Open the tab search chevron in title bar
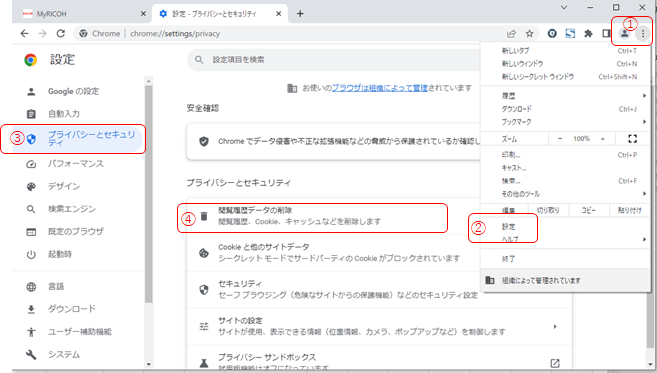This screenshot has width=657, height=373. 565,7
